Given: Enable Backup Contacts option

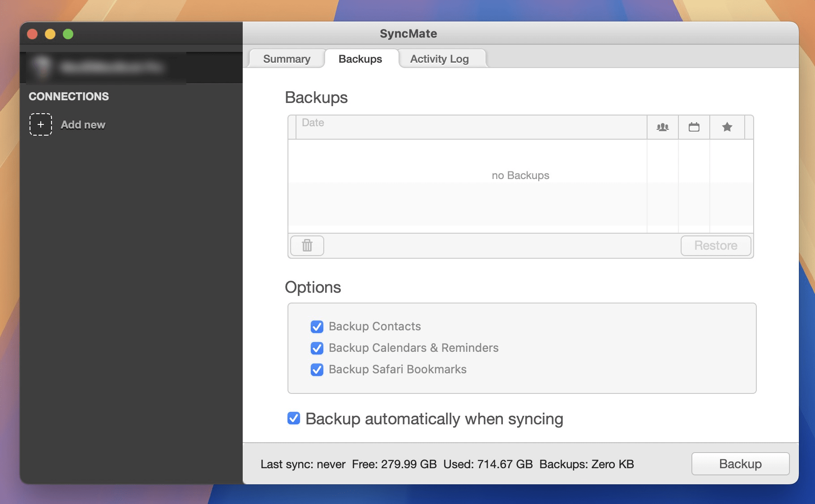Looking at the screenshot, I should click(317, 327).
